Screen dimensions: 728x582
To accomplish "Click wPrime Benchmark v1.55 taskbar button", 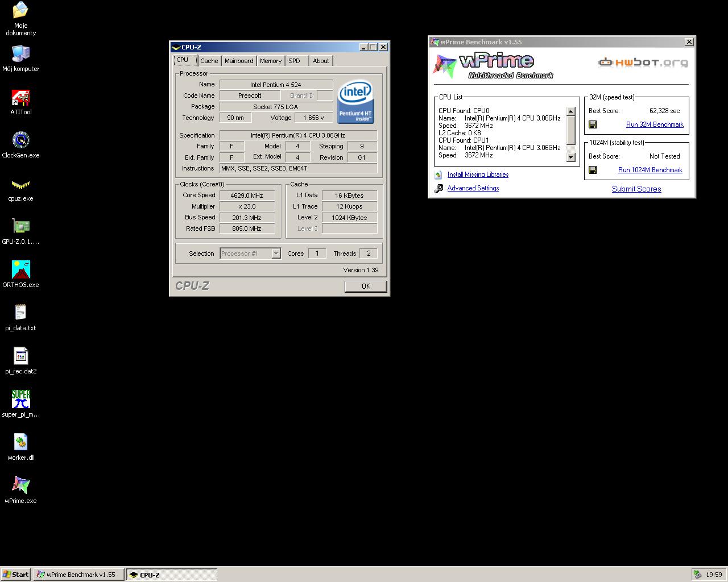I will [78, 575].
